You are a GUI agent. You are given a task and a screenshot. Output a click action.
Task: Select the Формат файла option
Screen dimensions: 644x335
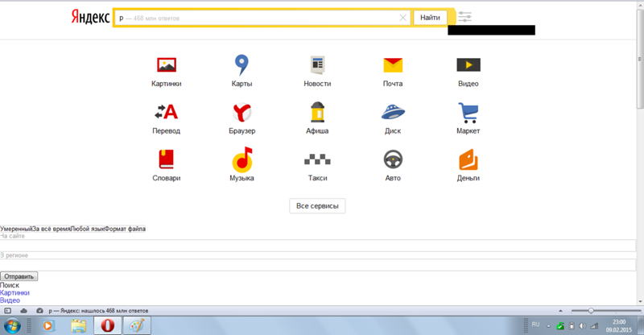pos(125,229)
